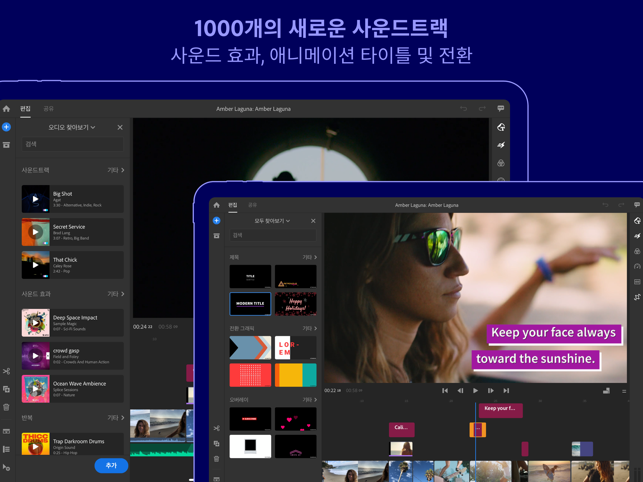Click the duplicate icon in the front window sidebar
643x482 pixels.
(x=217, y=443)
